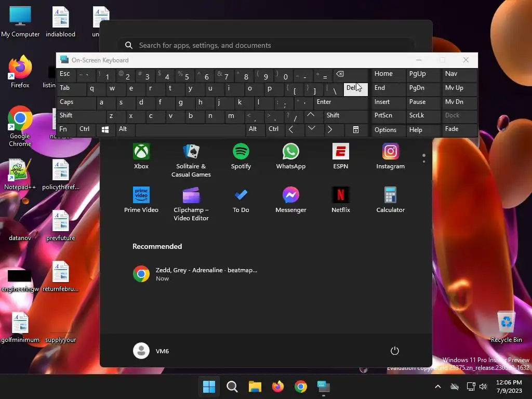Toggle the left Shift key

pos(82,116)
